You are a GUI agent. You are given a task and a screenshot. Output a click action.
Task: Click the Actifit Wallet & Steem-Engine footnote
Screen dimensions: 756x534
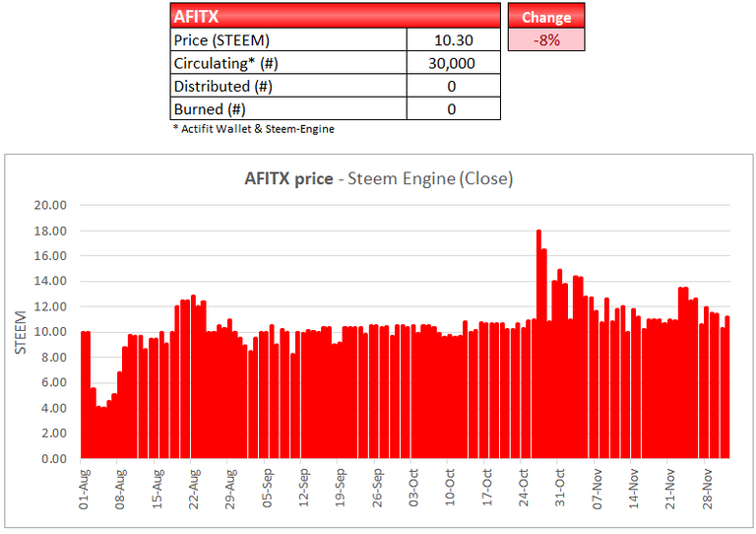tap(254, 129)
